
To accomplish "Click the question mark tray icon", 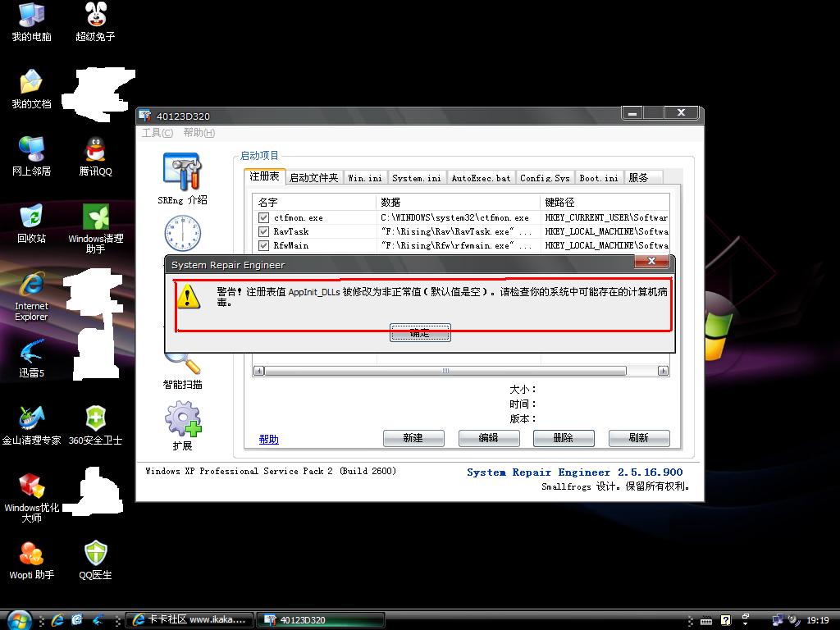I will pyautogui.click(x=725, y=620).
